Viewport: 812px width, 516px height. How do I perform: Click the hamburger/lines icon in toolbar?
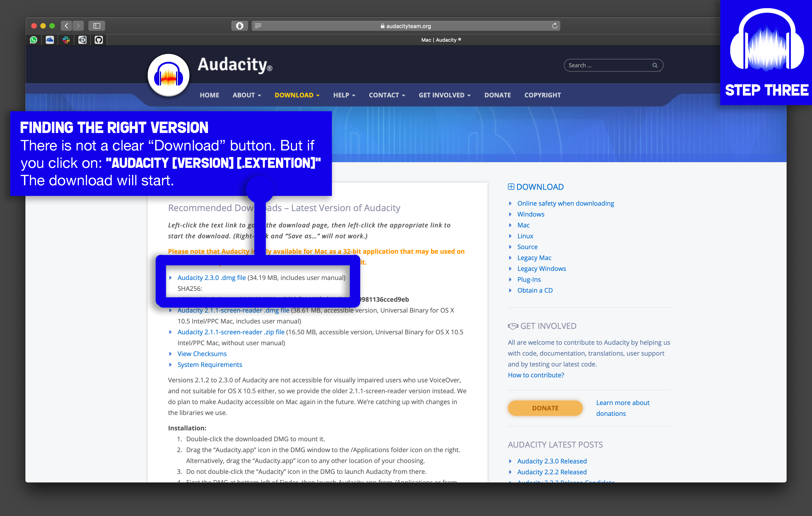(x=258, y=25)
